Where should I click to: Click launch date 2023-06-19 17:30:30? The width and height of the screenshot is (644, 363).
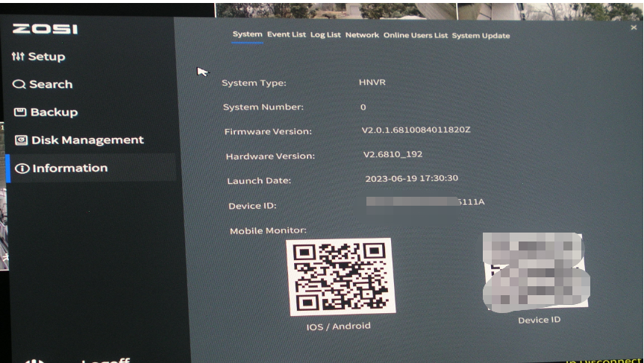pyautogui.click(x=411, y=178)
